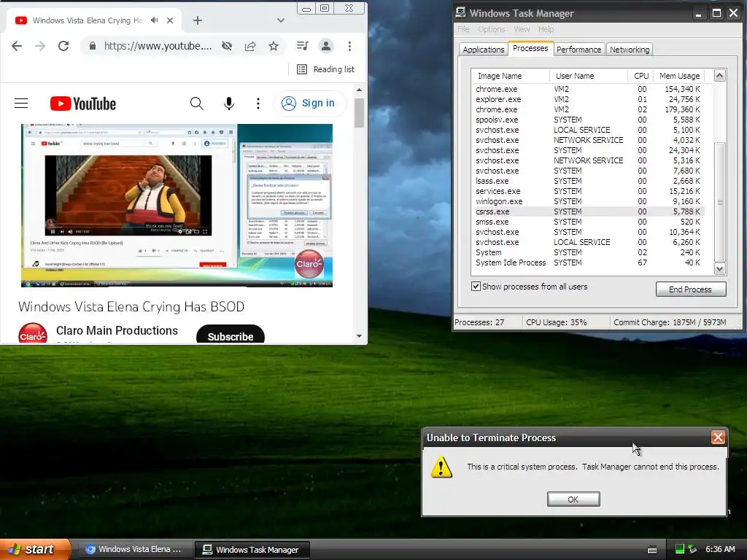Sort processes by CPU column

pos(640,76)
